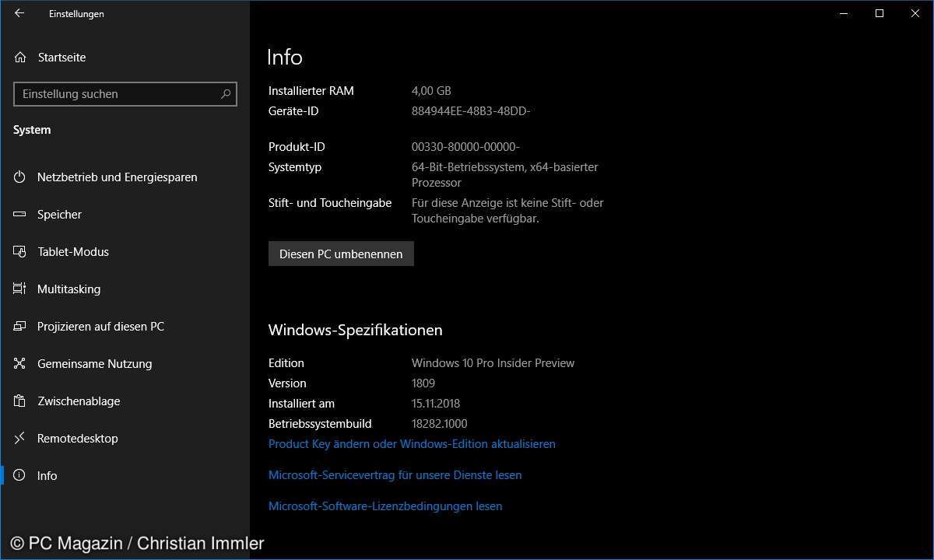
Task: Open Netzbetrieb und Energiesparen power icon
Action: point(20,177)
